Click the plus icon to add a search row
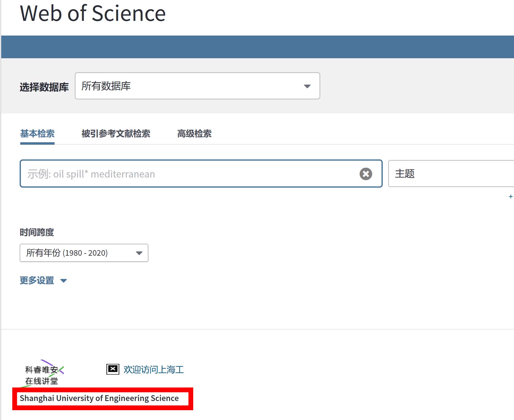514x420 pixels. 510,197
